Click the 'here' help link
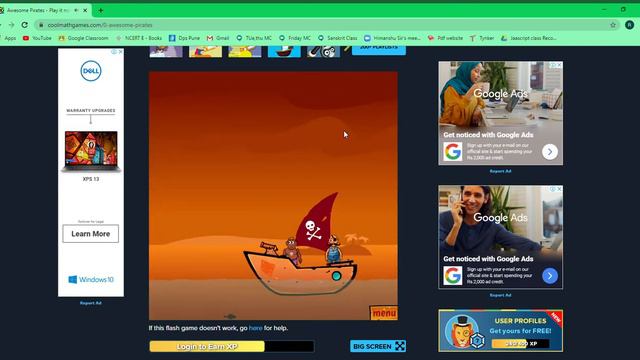The width and height of the screenshot is (640, 360). (x=256, y=328)
